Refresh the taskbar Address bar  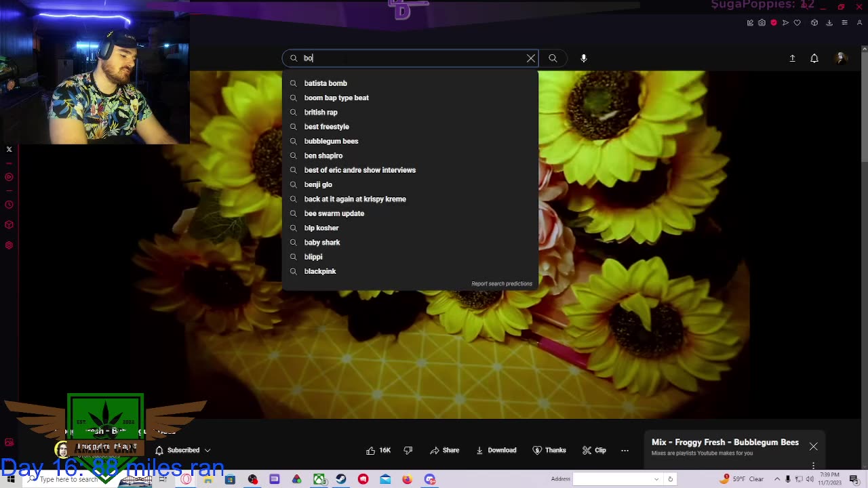670,479
